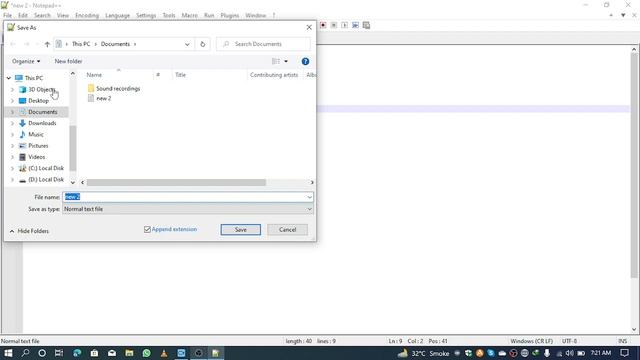Viewport: 640px width, 360px height.
Task: Click the Start Recording macro toolbar icon
Action: [x=323, y=25]
